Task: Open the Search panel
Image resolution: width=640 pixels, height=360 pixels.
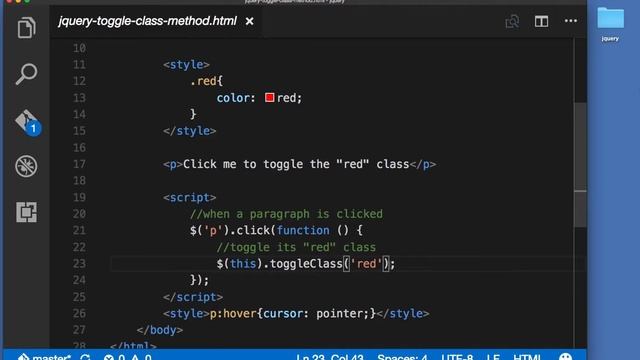Action: [26, 74]
